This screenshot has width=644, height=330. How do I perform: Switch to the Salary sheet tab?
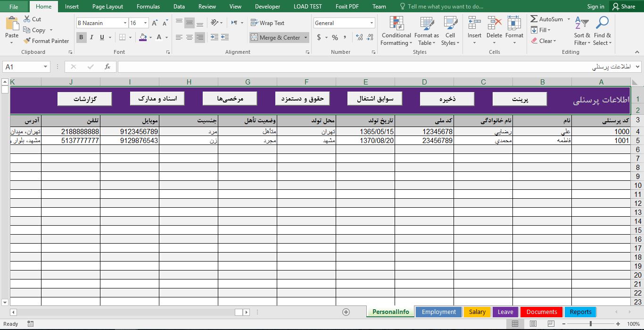[477, 312]
